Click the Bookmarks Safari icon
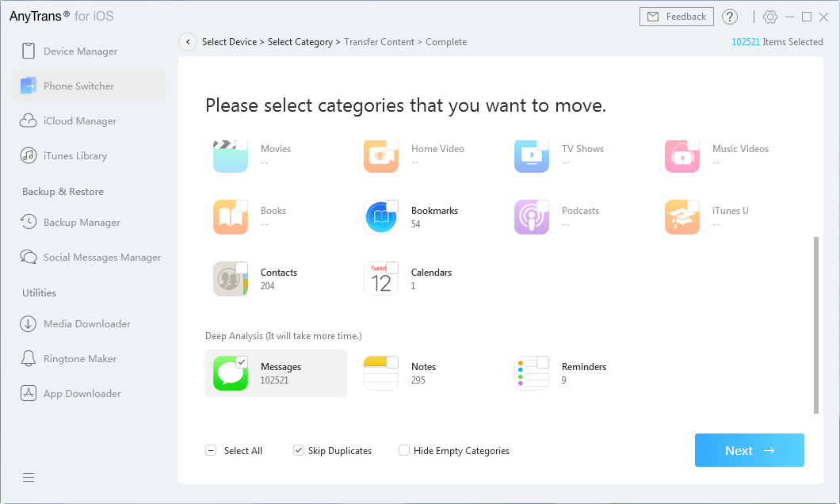The image size is (840, 504). click(381, 217)
